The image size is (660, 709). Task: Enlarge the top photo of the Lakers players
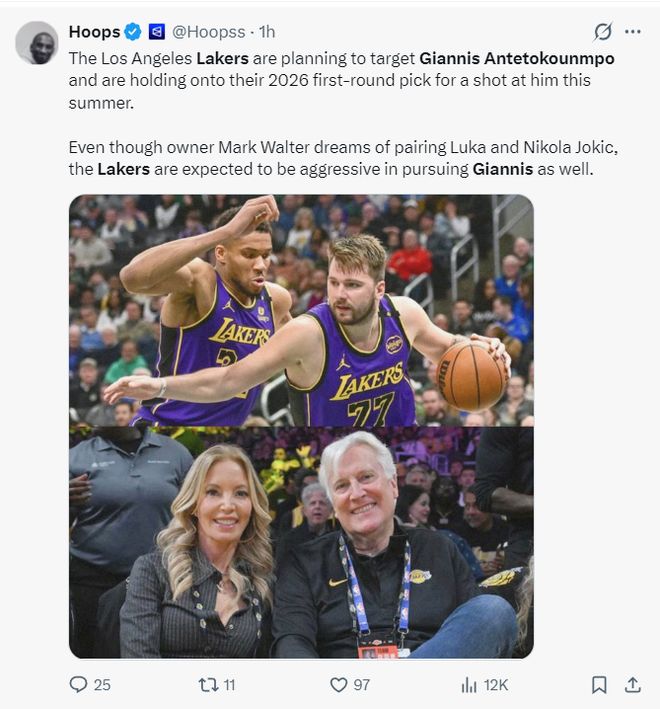tap(300, 310)
